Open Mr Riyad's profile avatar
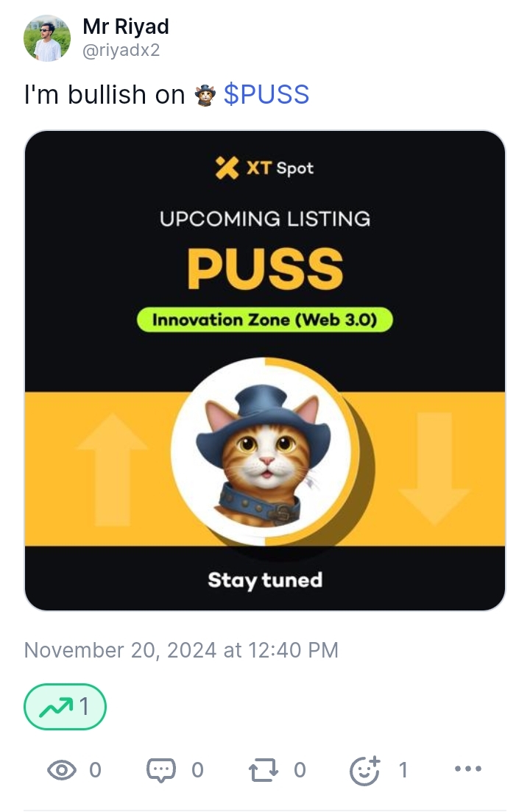This screenshot has height=812, width=530. tap(47, 38)
